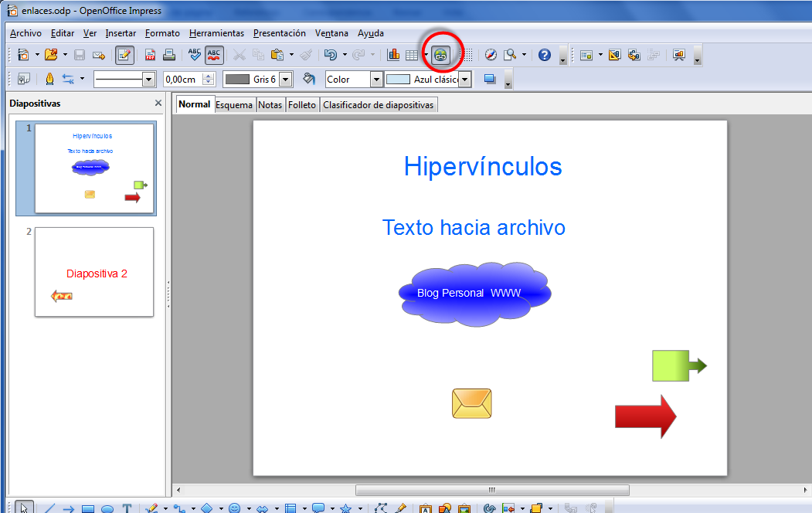Click the Zoom magnifier icon
The image size is (812, 513).
[x=510, y=55]
